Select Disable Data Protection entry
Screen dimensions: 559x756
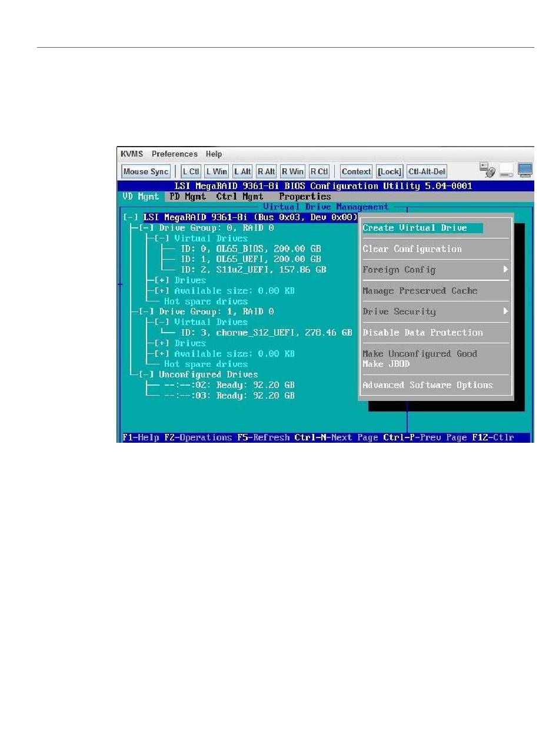[422, 333]
